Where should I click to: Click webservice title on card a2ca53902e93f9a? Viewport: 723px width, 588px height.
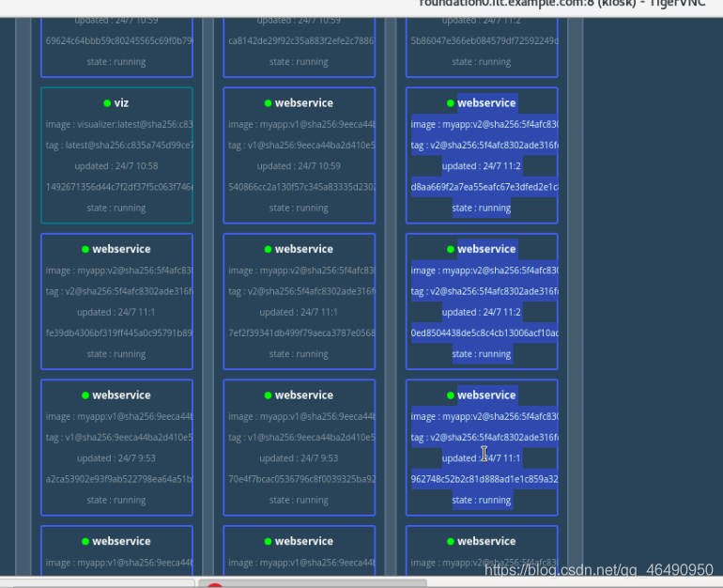click(x=121, y=395)
